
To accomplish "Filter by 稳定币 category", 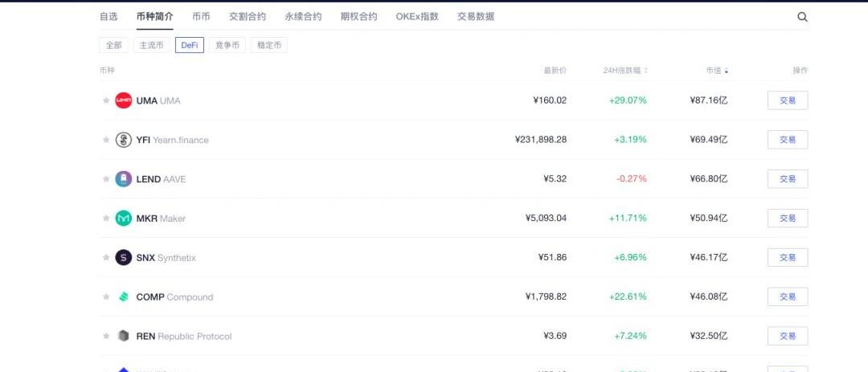I will coord(269,45).
